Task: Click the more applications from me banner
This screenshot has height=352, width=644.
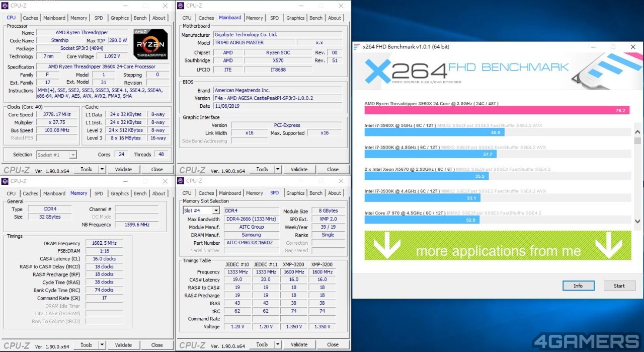Action: coord(498,245)
